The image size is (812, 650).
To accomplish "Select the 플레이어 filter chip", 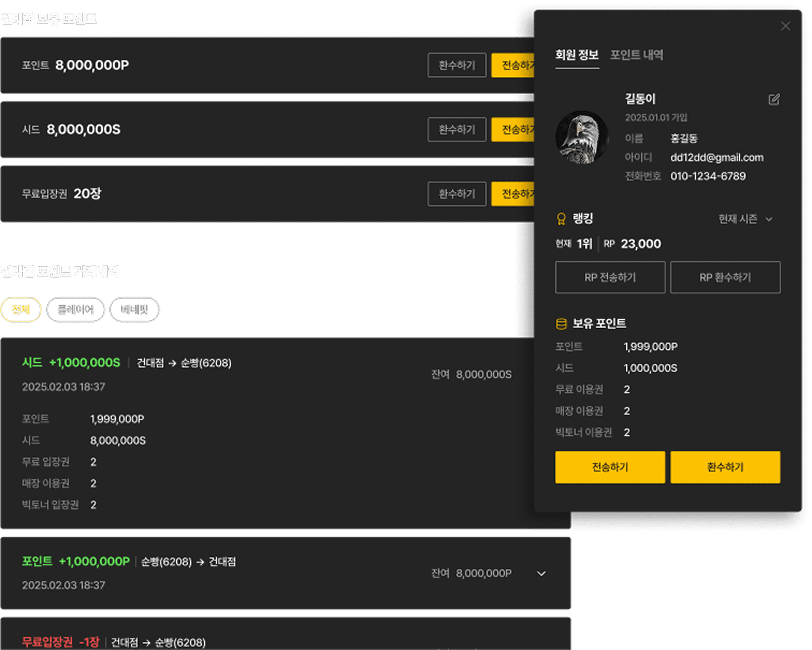I will [75, 310].
